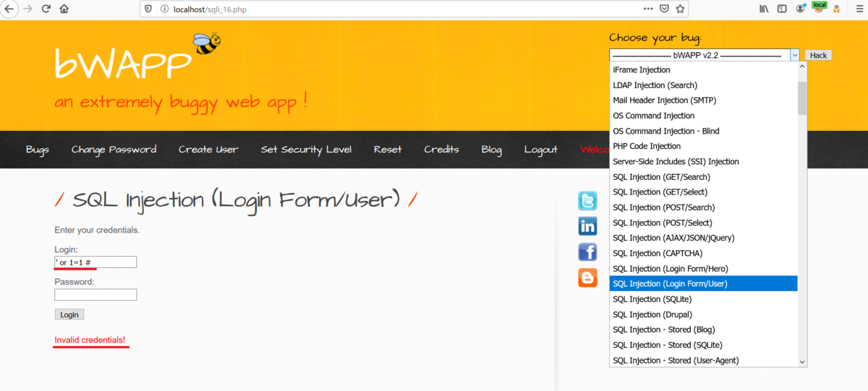Screen dimensions: 868x391
Task: Choose SQL Injection (GET/Select)
Action: 703,192
